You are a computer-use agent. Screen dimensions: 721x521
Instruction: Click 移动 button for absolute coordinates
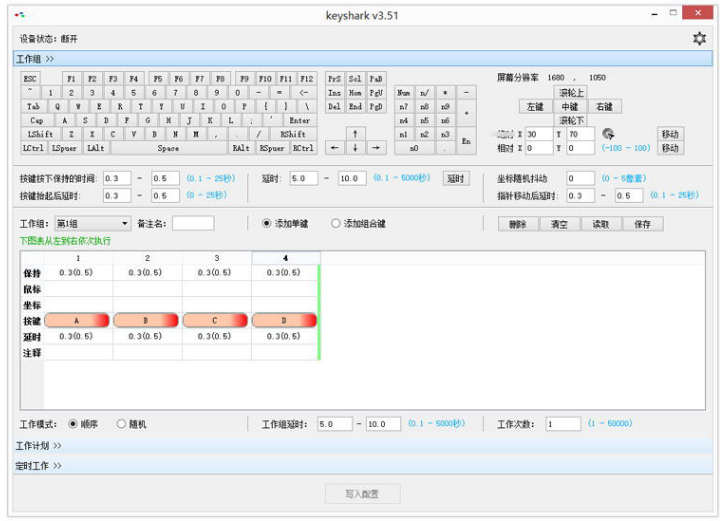670,134
